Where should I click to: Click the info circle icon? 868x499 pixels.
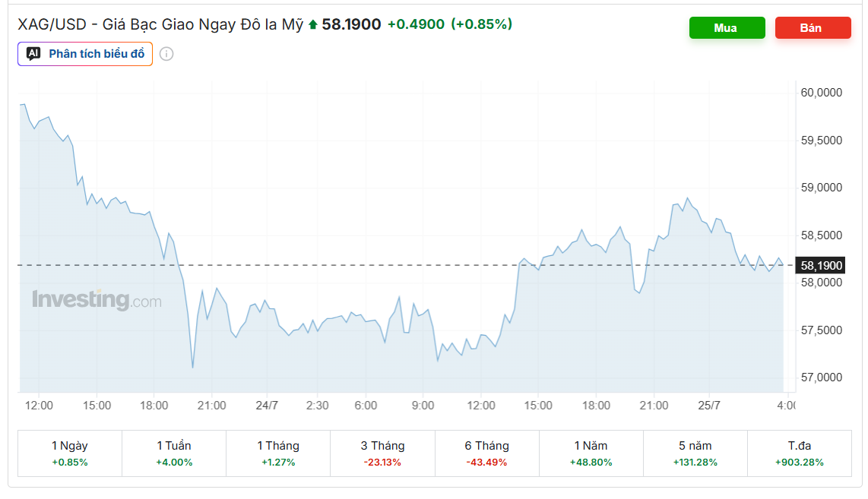coord(166,54)
